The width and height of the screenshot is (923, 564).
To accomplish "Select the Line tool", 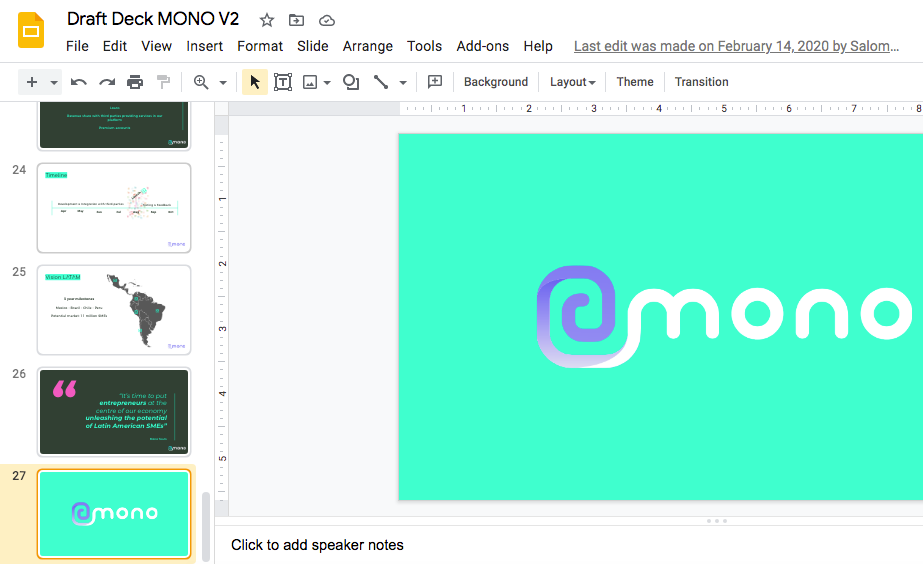I will coord(381,82).
